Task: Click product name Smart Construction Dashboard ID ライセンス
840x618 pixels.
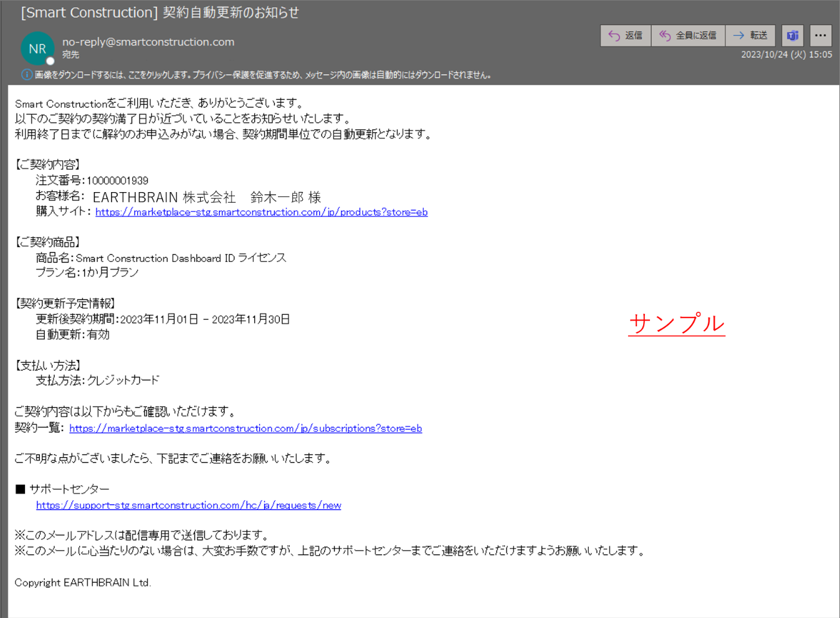Action: (x=181, y=258)
